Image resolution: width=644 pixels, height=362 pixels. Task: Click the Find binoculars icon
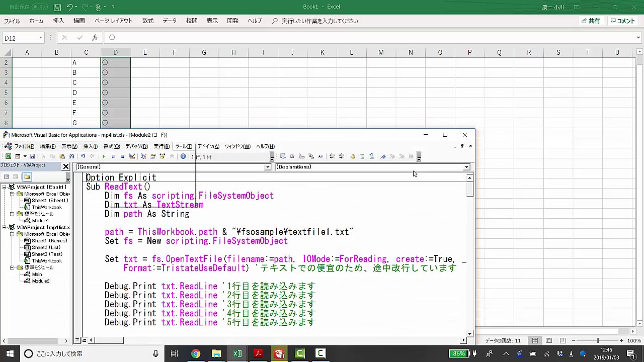[72, 156]
